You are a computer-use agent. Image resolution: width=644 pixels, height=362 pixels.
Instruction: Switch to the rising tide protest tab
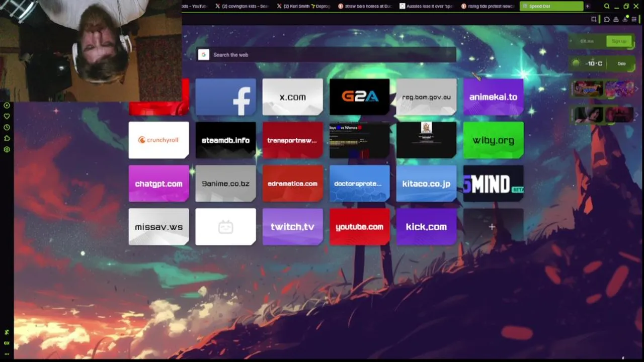488,6
